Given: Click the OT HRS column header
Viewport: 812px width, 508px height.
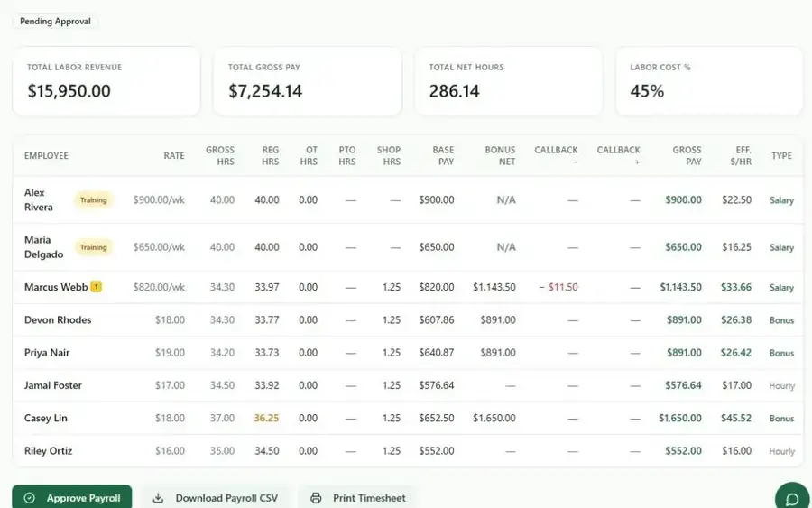Looking at the screenshot, I should coord(309,155).
